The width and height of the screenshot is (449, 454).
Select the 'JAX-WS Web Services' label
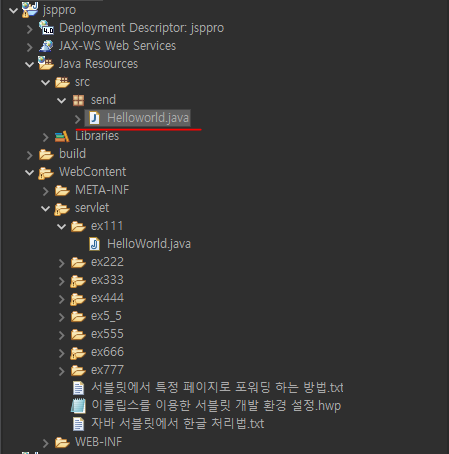click(117, 46)
